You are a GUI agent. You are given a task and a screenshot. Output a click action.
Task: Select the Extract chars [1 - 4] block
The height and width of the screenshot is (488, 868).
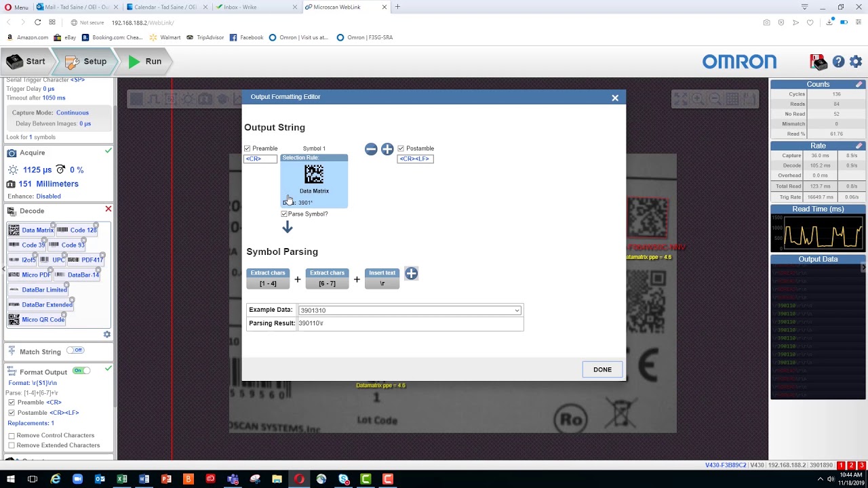(x=268, y=279)
